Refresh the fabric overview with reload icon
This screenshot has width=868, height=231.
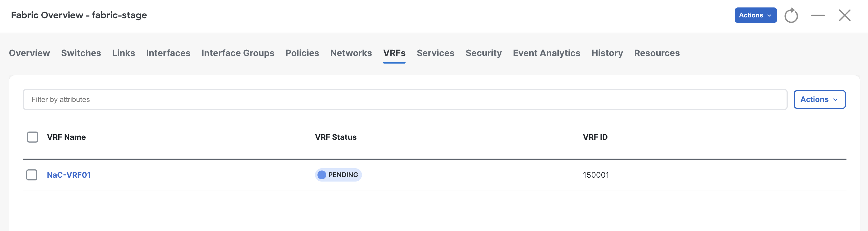click(x=791, y=15)
